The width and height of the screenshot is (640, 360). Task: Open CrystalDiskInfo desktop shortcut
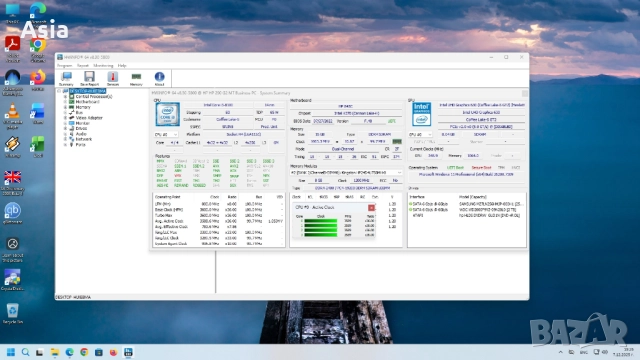(13, 280)
